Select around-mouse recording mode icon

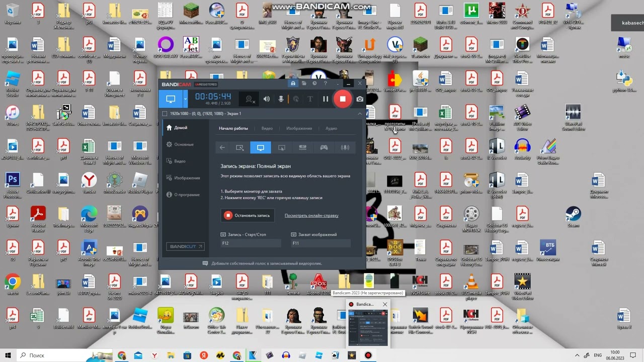(282, 147)
